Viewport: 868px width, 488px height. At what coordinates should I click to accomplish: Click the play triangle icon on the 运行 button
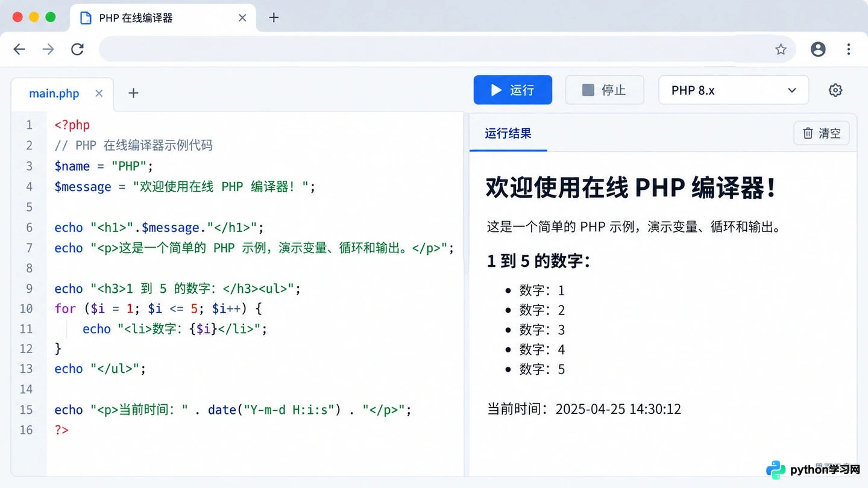496,90
